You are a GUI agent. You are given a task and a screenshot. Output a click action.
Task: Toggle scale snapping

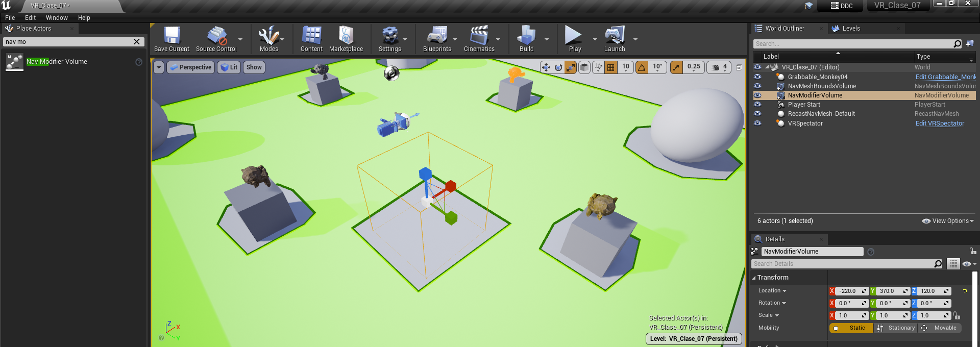676,67
